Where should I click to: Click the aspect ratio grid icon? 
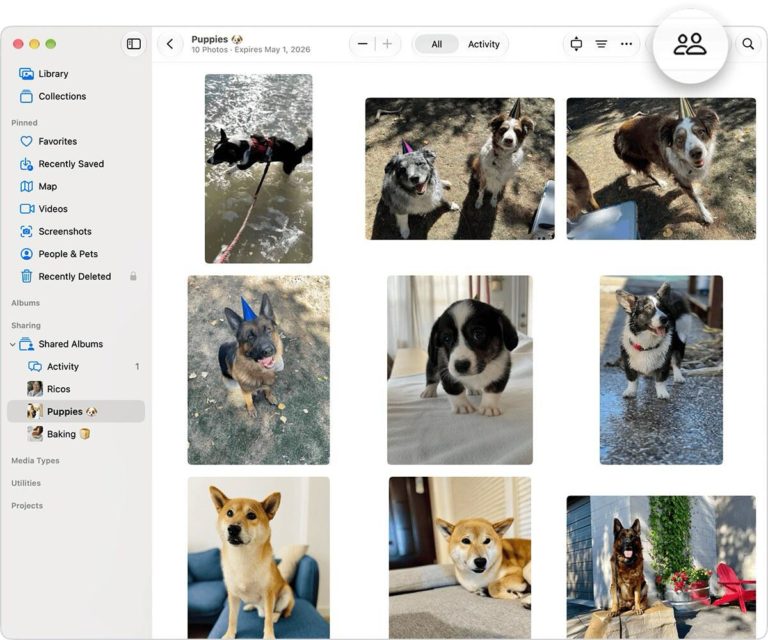pos(576,44)
